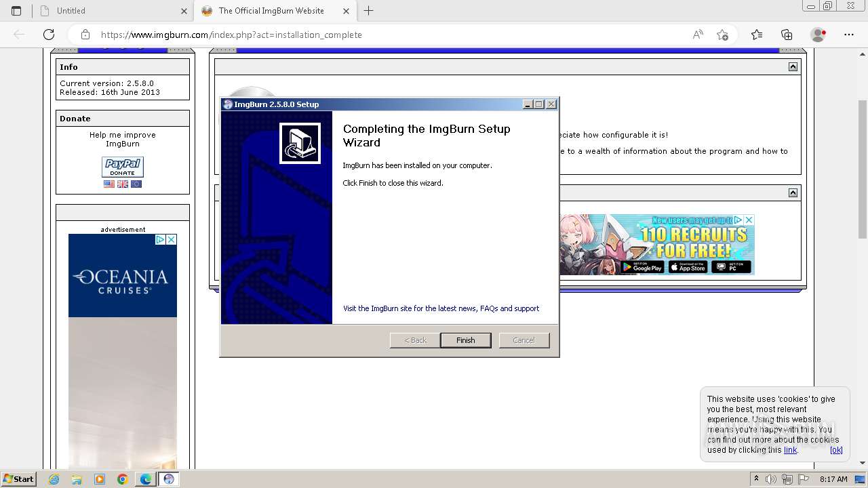Open the 'Visit the ImgBurn site' support link
Screen dimensions: 868x488
(441, 308)
